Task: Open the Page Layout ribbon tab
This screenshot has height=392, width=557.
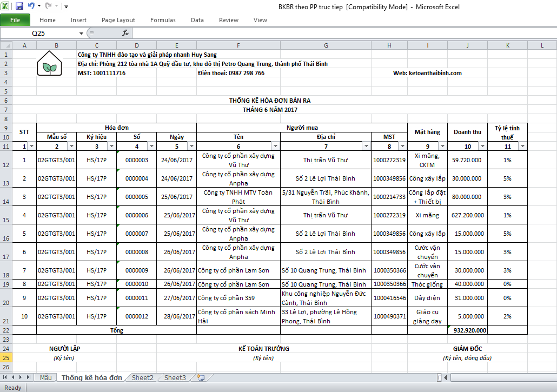Action: [x=118, y=20]
